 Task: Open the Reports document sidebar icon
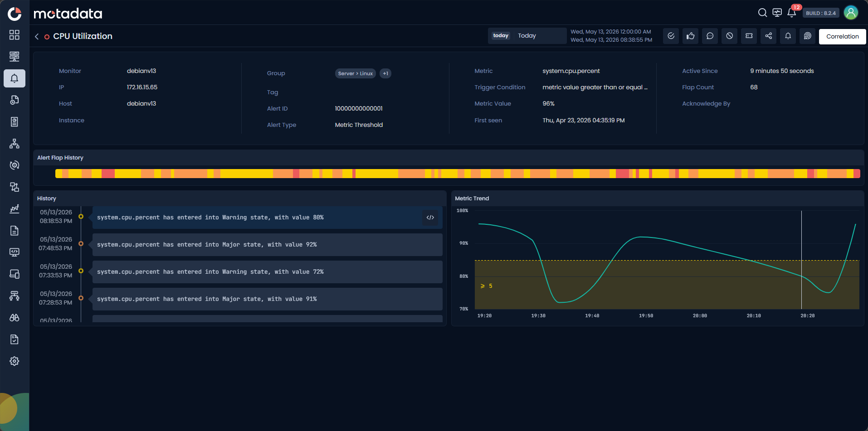(x=15, y=231)
